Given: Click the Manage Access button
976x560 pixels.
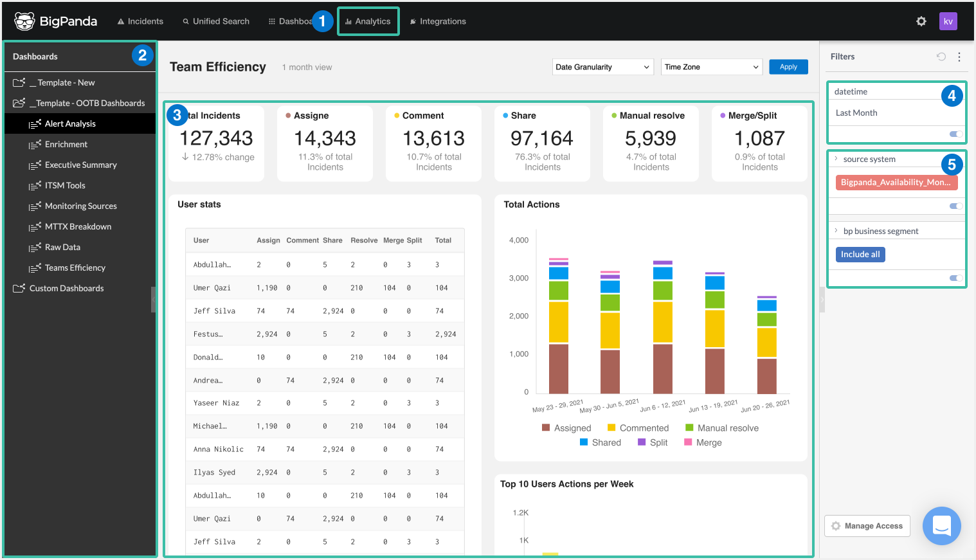Looking at the screenshot, I should coord(867,525).
